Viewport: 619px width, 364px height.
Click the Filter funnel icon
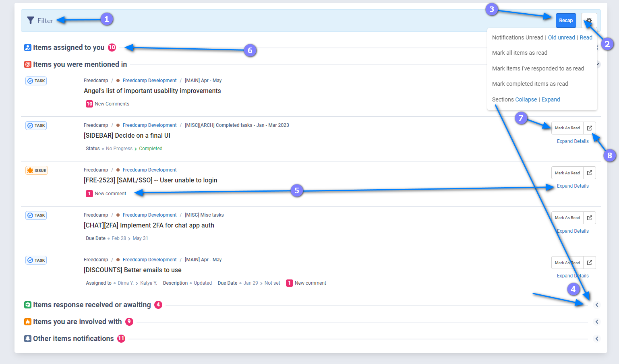(31, 21)
